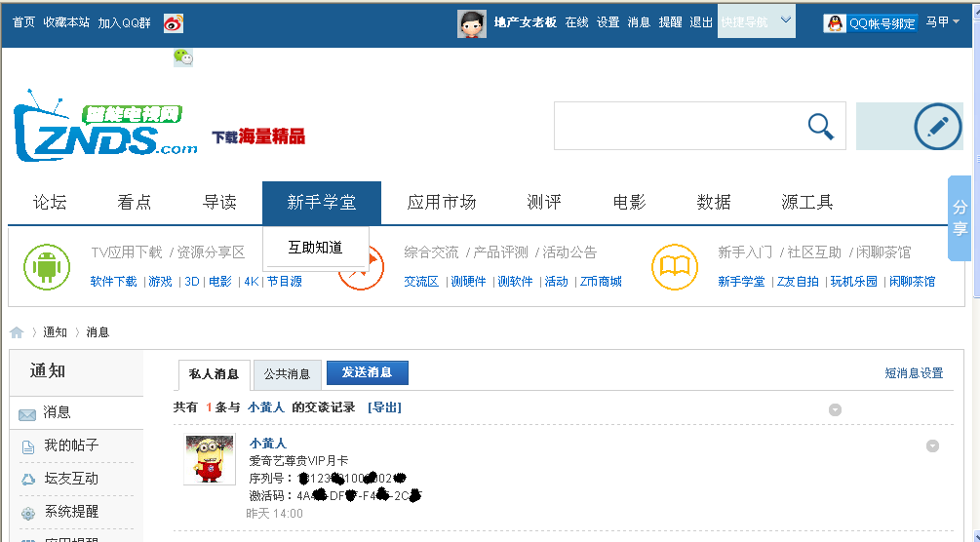Open the 数据 navigation tab

pos(714,203)
